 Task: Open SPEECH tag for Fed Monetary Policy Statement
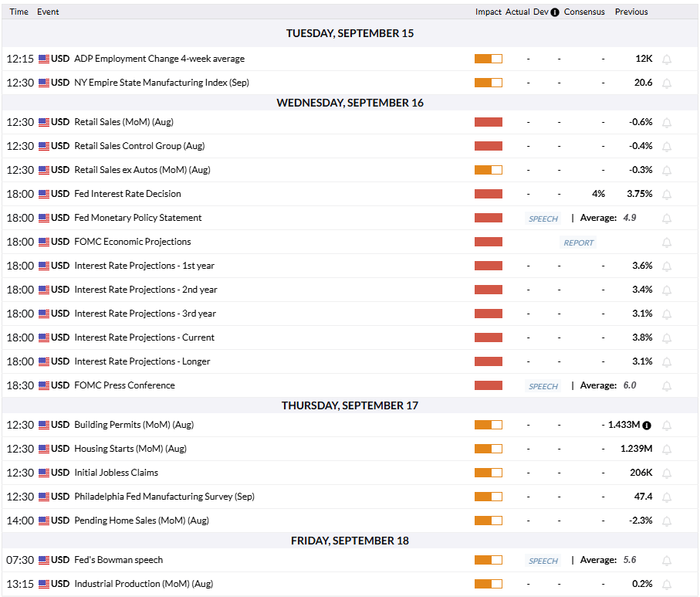click(543, 219)
